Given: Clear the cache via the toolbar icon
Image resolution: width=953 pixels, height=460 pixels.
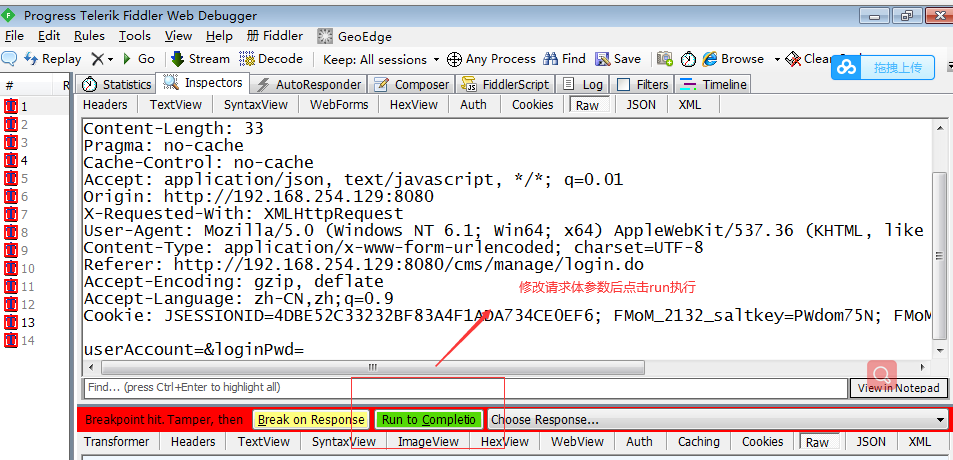Looking at the screenshot, I should pyautogui.click(x=793, y=59).
